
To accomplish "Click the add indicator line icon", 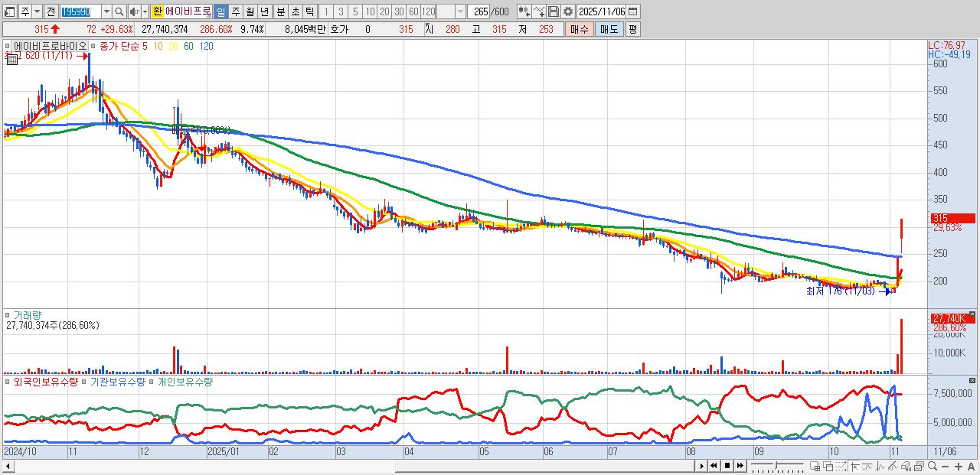I will [x=539, y=11].
